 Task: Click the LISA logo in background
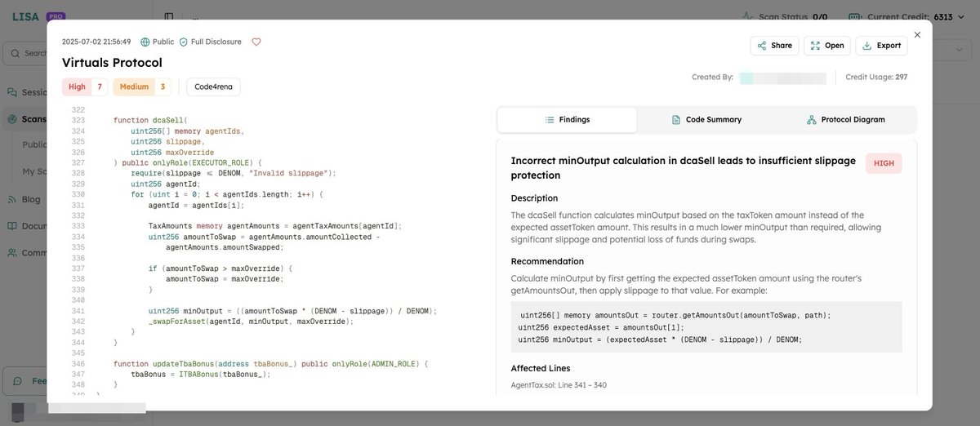click(x=25, y=16)
